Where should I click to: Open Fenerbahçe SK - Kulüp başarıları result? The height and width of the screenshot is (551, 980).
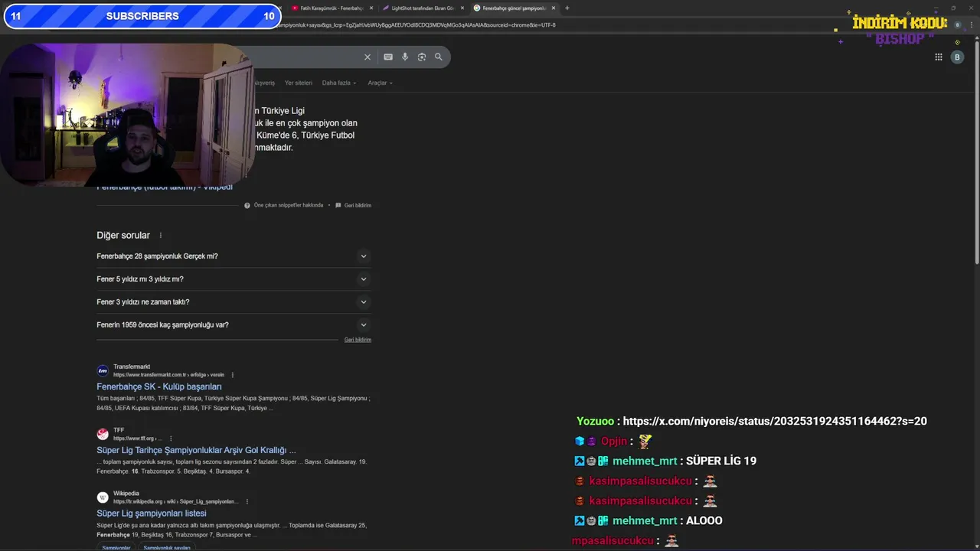pyautogui.click(x=159, y=386)
